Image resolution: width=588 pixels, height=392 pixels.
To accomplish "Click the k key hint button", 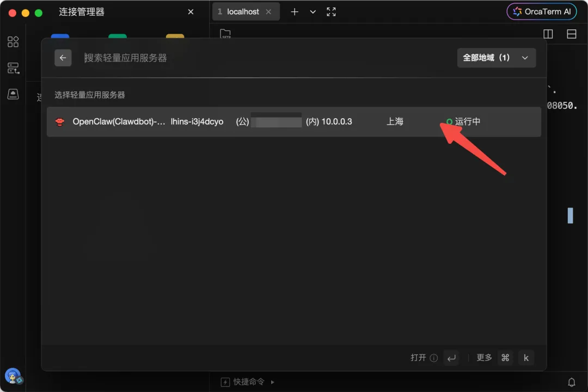I will [x=526, y=358].
